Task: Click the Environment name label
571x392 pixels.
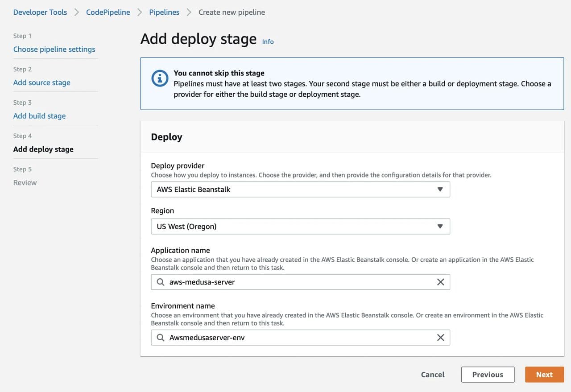Action: (x=183, y=306)
